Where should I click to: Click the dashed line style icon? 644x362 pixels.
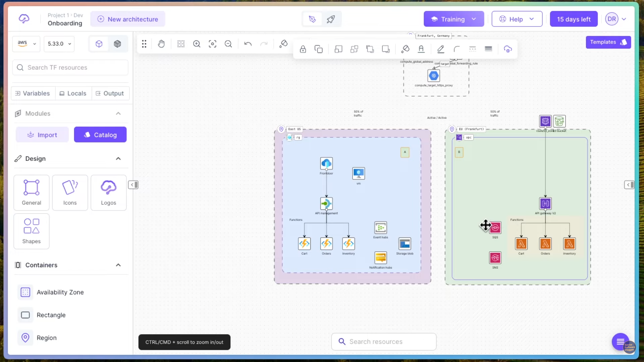[x=473, y=49]
